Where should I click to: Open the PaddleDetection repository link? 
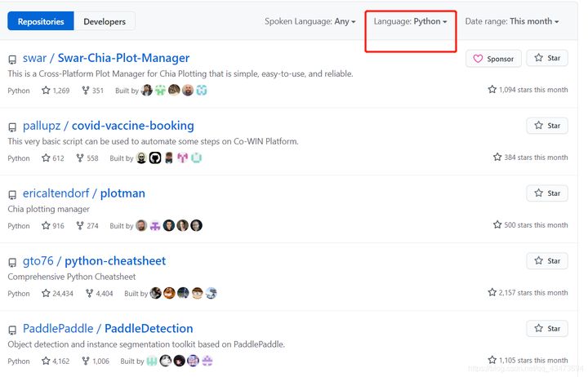[149, 329]
